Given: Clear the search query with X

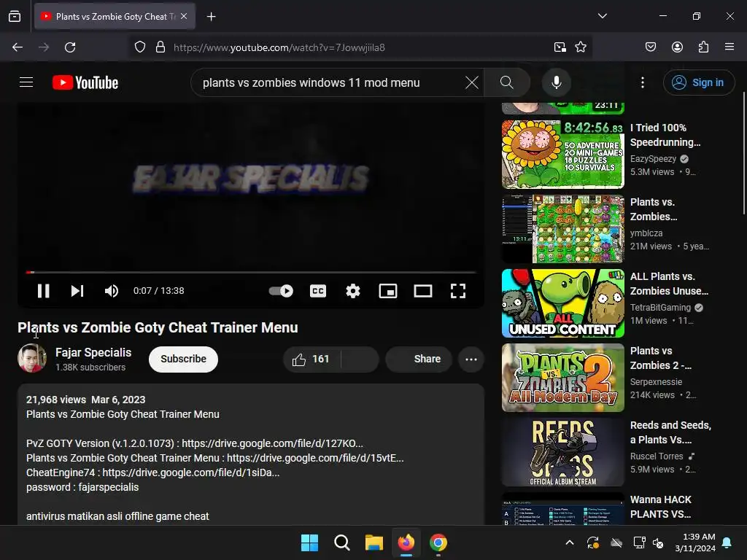Looking at the screenshot, I should (472, 82).
